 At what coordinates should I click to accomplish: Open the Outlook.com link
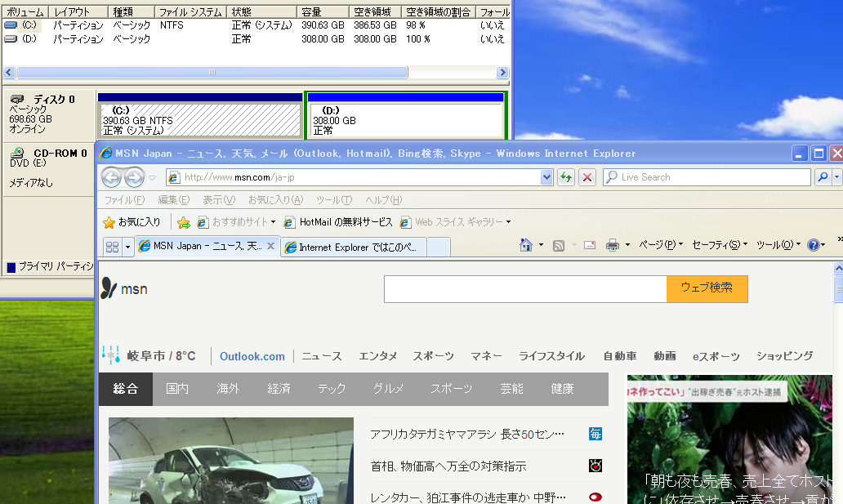252,356
